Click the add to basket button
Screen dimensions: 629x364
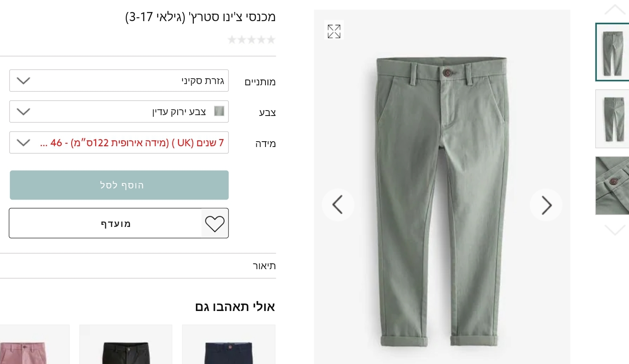click(x=119, y=185)
